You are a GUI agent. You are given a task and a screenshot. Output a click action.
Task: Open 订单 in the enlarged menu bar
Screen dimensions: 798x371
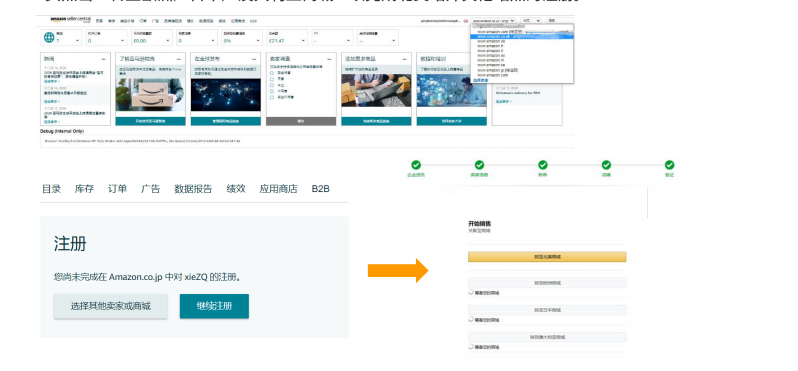117,189
